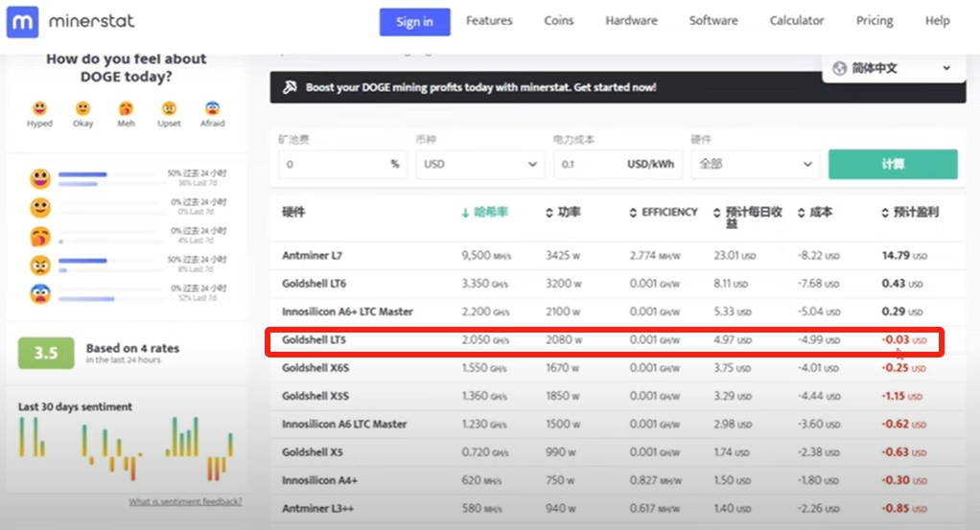Open the Software menu

click(x=713, y=21)
